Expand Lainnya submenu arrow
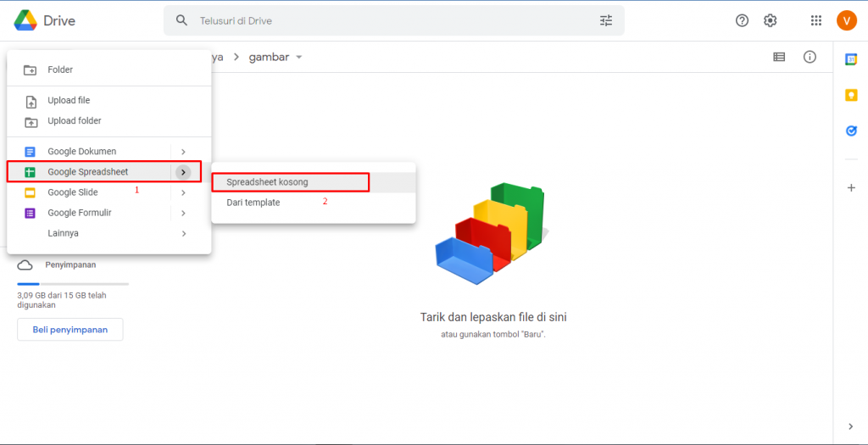The width and height of the screenshot is (868, 445). click(183, 234)
